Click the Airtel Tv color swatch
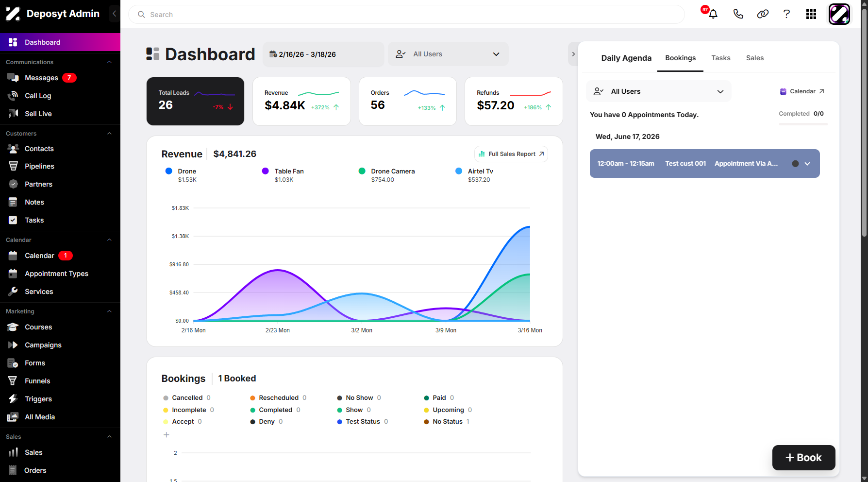The image size is (868, 482). (459, 171)
